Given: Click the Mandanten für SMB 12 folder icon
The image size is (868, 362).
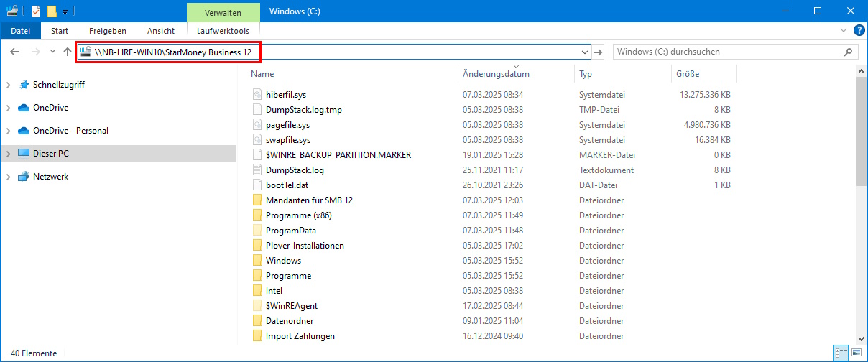Looking at the screenshot, I should click(258, 200).
